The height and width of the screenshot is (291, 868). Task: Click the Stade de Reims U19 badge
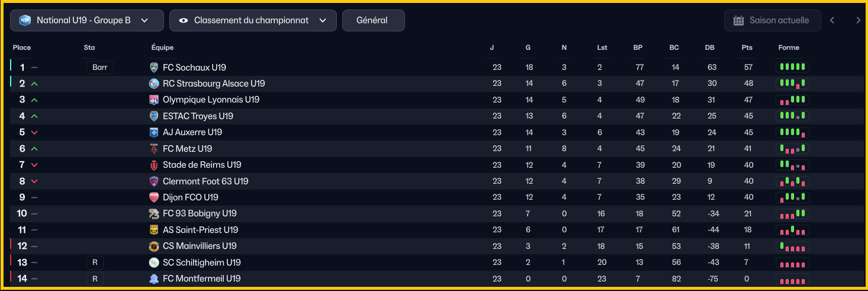pyautogui.click(x=154, y=165)
